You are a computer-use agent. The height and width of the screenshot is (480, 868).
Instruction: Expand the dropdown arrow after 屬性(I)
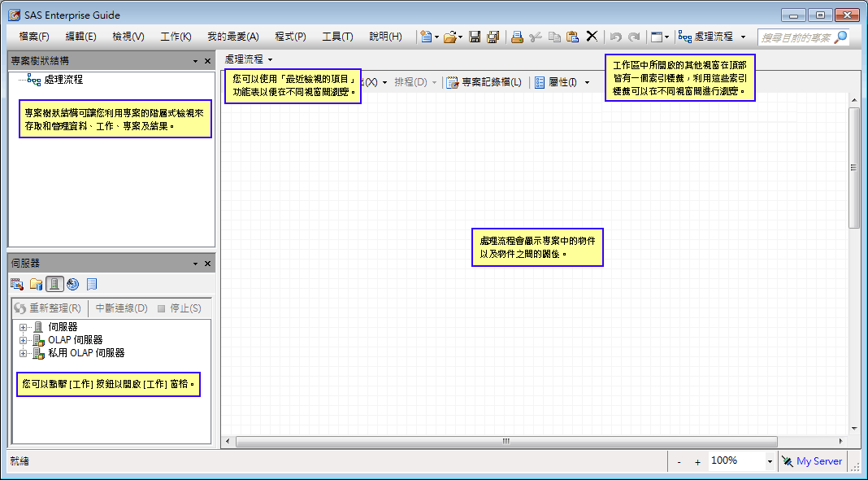pos(587,83)
